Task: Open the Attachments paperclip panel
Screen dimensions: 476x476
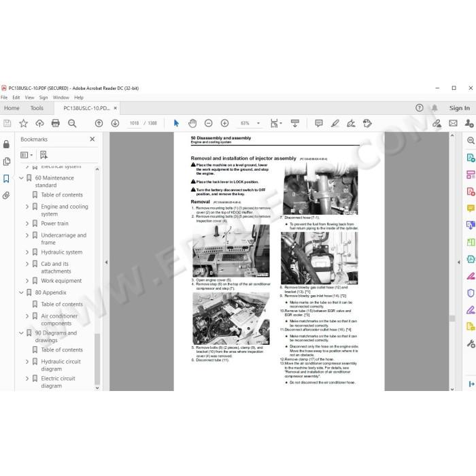Action: click(6, 195)
